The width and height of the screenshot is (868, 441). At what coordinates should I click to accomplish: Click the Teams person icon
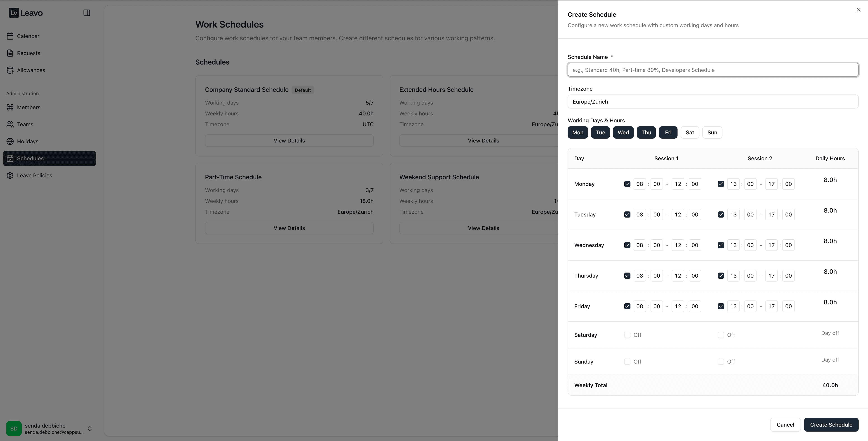(x=10, y=124)
